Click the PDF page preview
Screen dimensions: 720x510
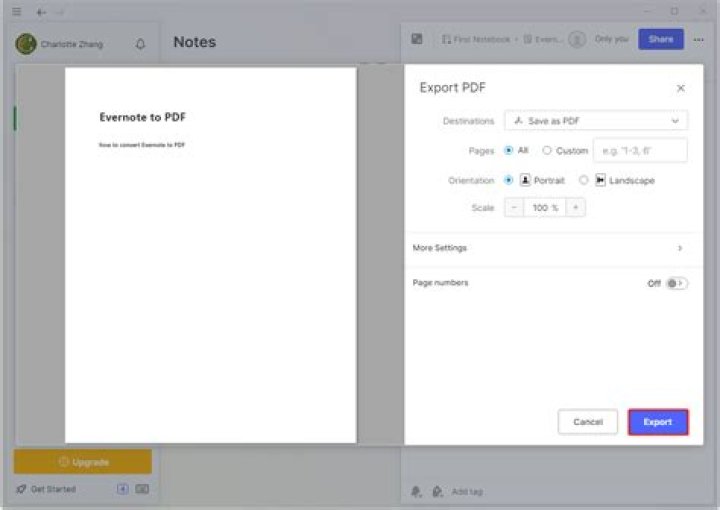pos(211,255)
